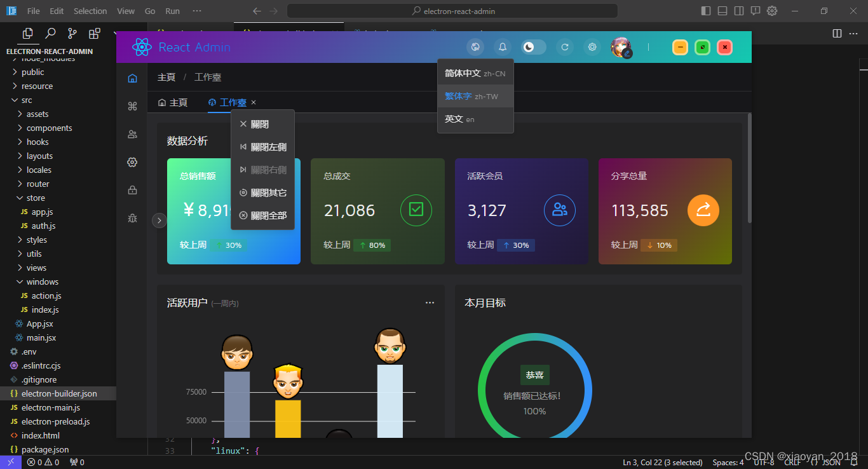Viewport: 868px width, 469px height.
Task: Select 關閉其它 in tab context menu
Action: tap(262, 193)
